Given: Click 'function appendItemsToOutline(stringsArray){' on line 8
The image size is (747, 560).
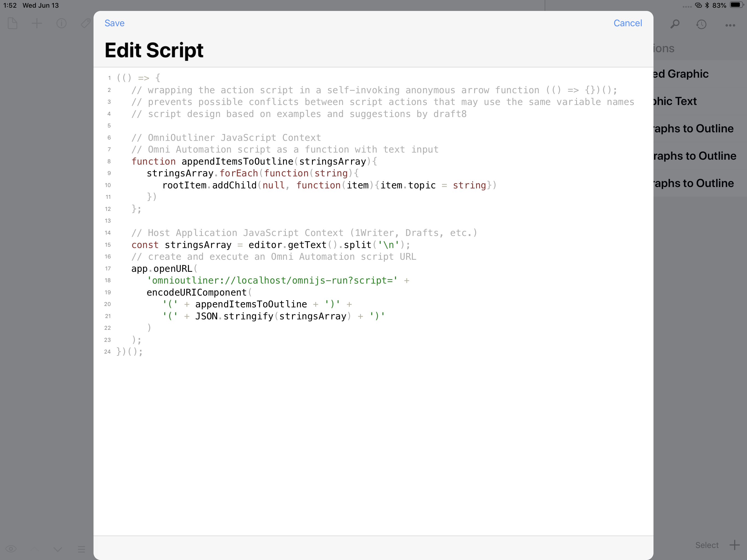Looking at the screenshot, I should [x=254, y=161].
